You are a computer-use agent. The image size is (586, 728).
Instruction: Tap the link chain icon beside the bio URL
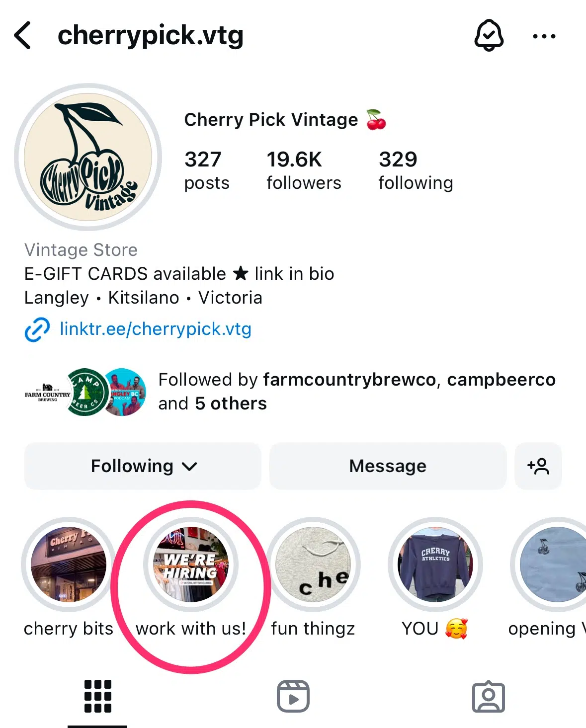click(x=35, y=328)
